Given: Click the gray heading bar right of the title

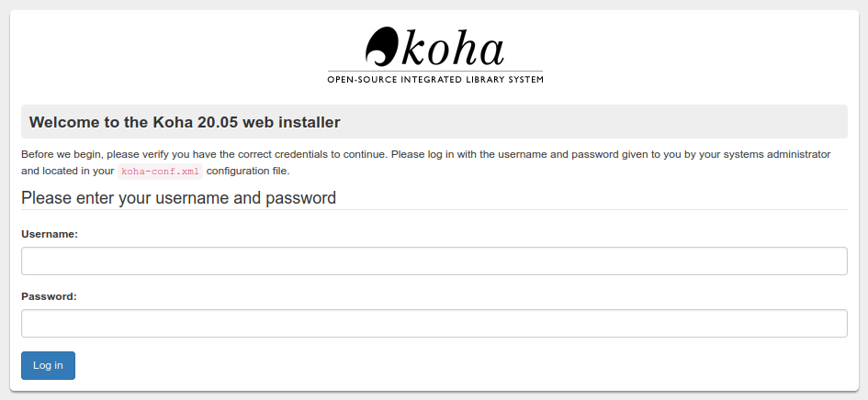Looking at the screenshot, I should click(592, 122).
